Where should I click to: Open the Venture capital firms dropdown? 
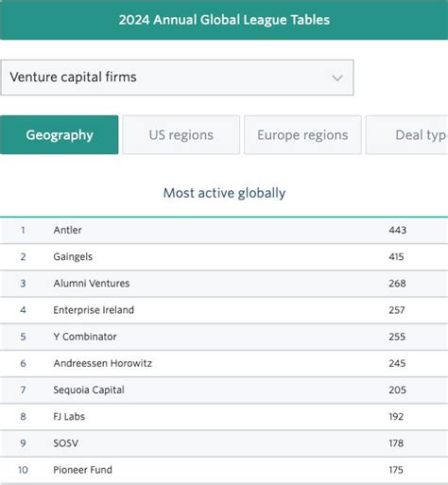pyautogui.click(x=177, y=78)
